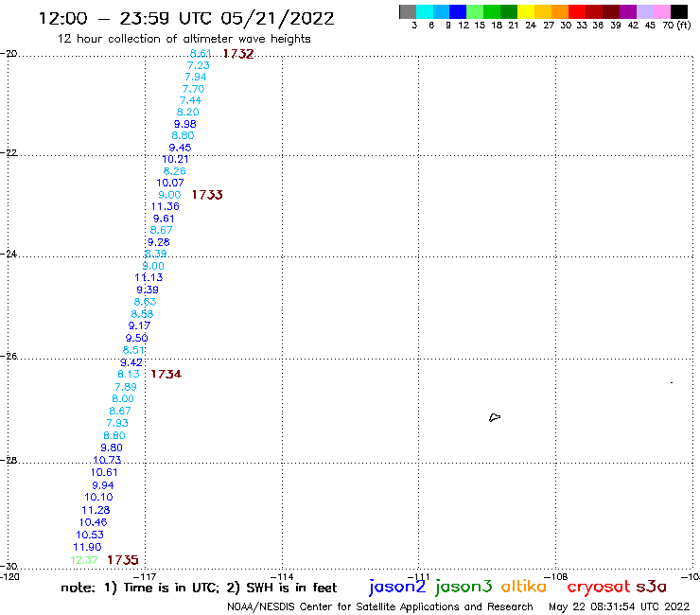The height and width of the screenshot is (615, 700).
Task: Click the 10.21 wave height value
Action: coord(175,159)
